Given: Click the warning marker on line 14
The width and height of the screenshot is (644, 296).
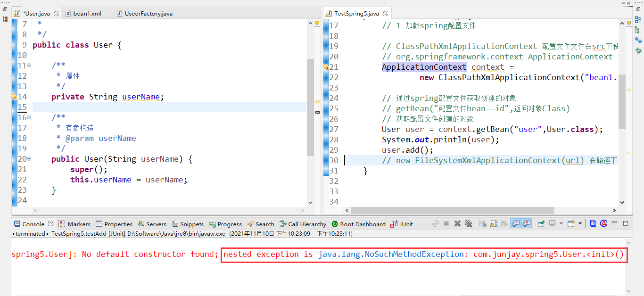Looking at the screenshot, I should point(15,97).
